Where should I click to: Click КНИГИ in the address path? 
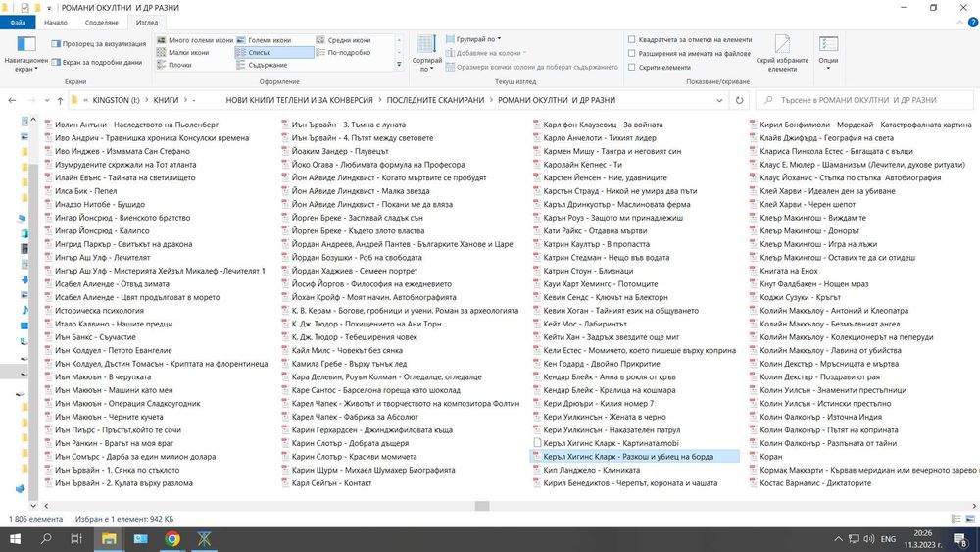click(x=167, y=100)
